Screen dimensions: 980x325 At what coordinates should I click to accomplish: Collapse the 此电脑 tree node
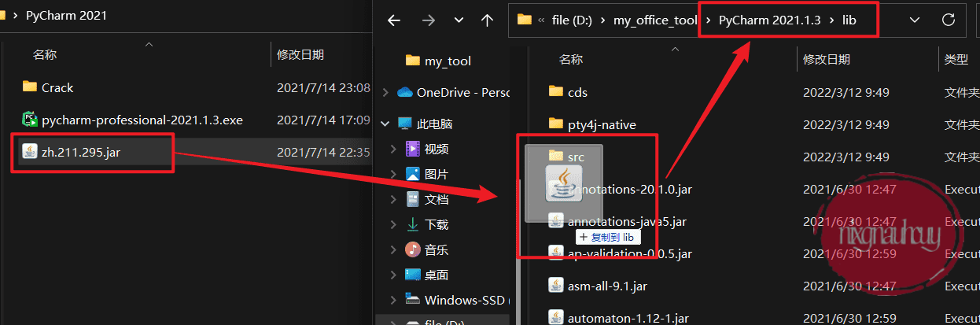(385, 124)
